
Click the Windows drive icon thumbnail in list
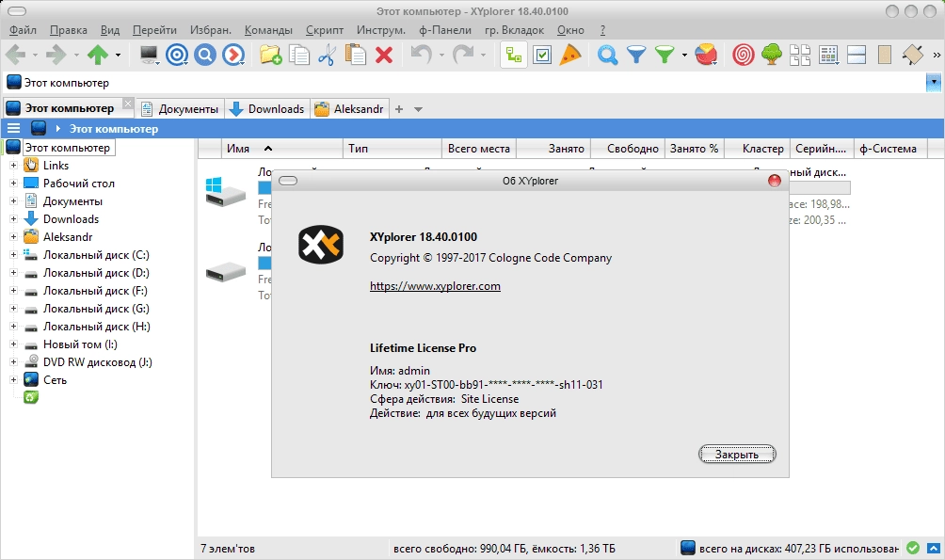point(225,192)
